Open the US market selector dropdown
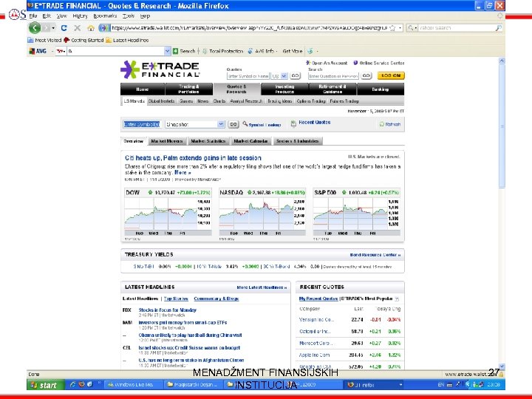This screenshot has width=532, height=399. pos(284,76)
